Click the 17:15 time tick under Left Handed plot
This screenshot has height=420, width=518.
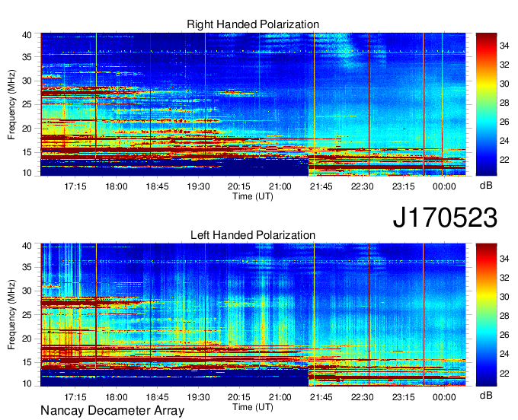tap(75, 397)
